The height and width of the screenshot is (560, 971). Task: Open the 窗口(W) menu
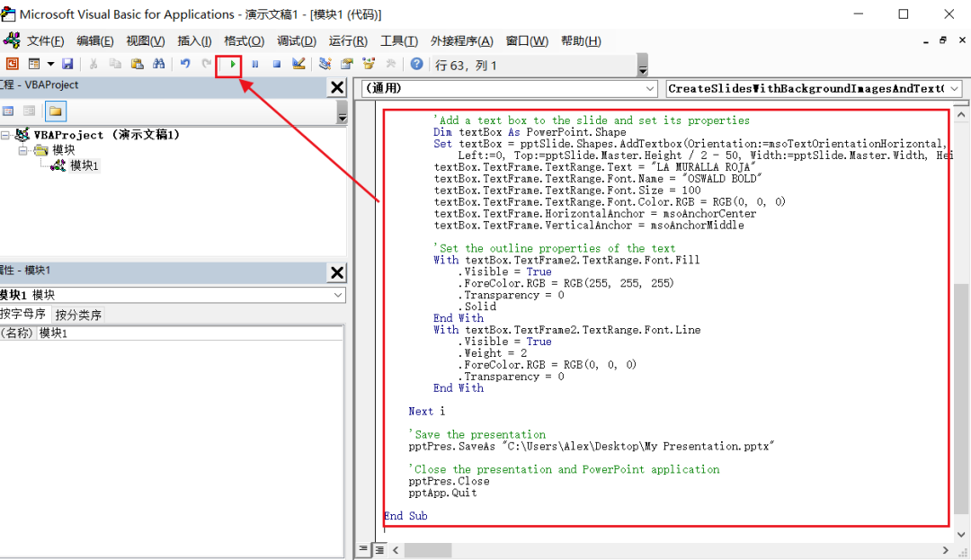coord(526,40)
